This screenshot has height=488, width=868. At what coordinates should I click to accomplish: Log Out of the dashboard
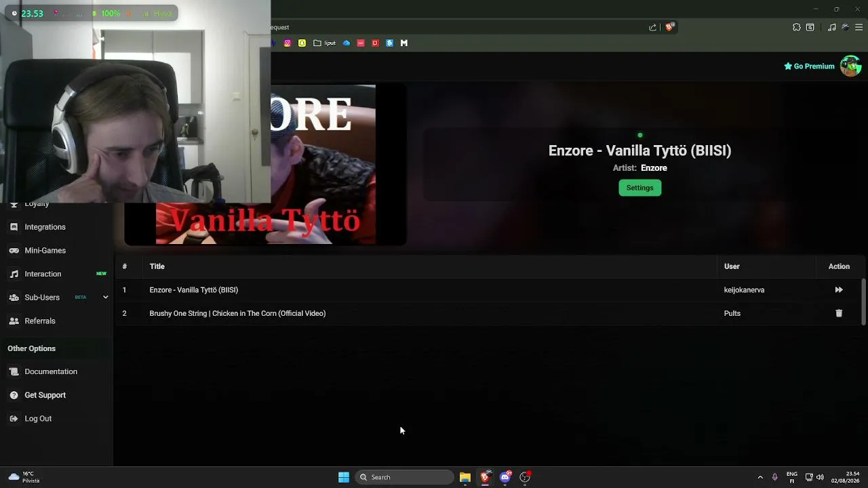point(38,419)
